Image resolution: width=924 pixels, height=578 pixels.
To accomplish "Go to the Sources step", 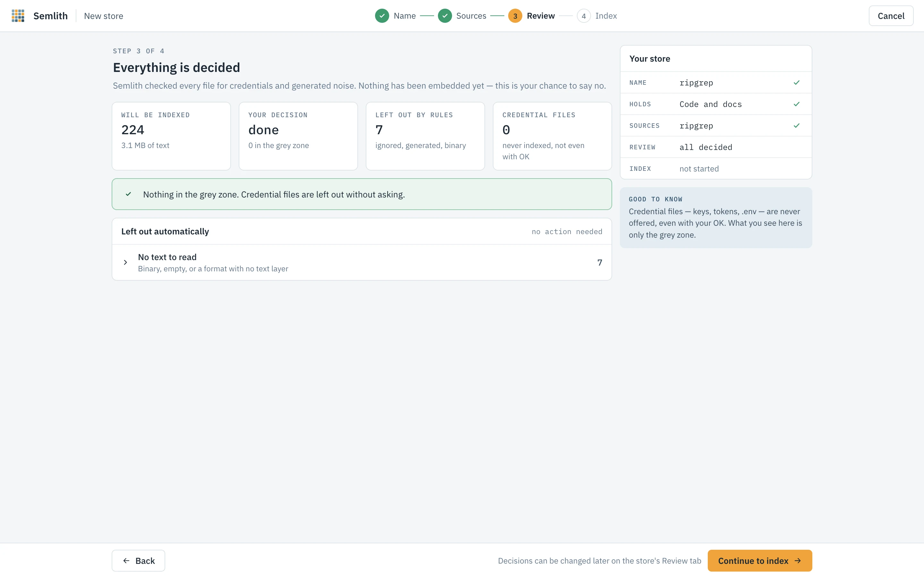I will tap(471, 16).
